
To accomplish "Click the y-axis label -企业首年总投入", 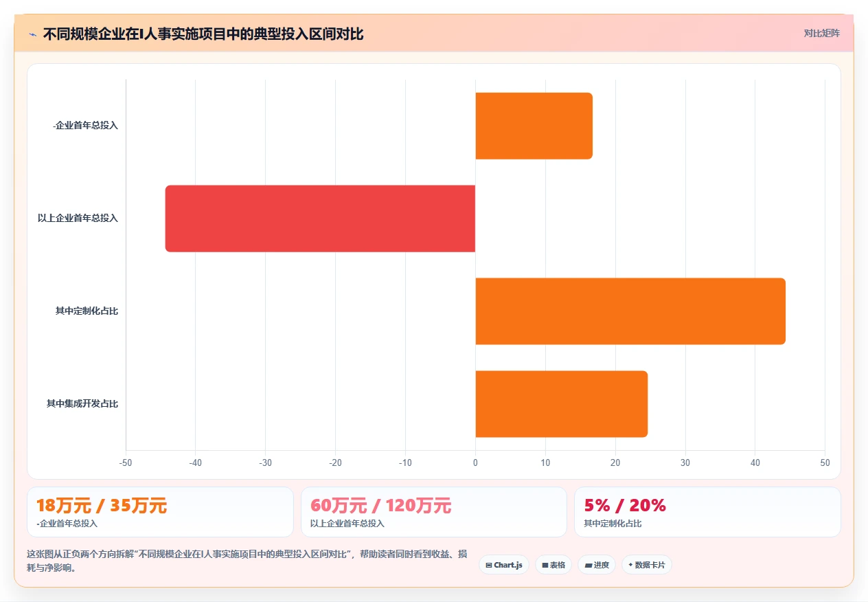I will (85, 126).
